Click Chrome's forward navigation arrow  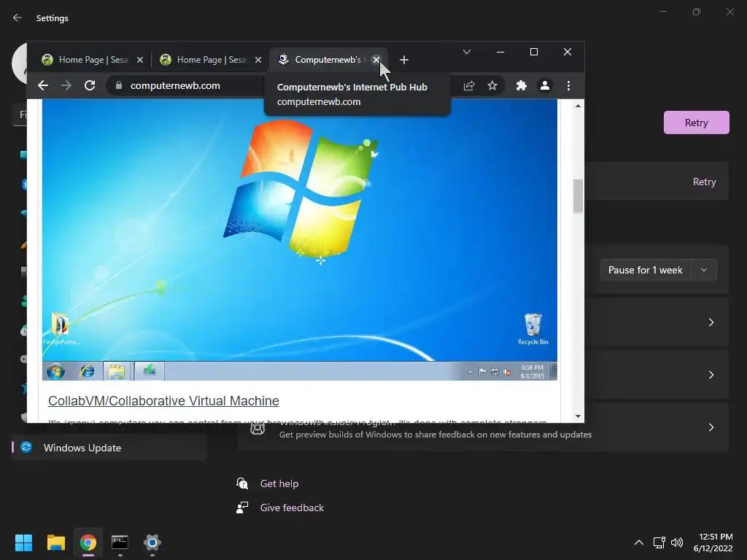tap(66, 86)
